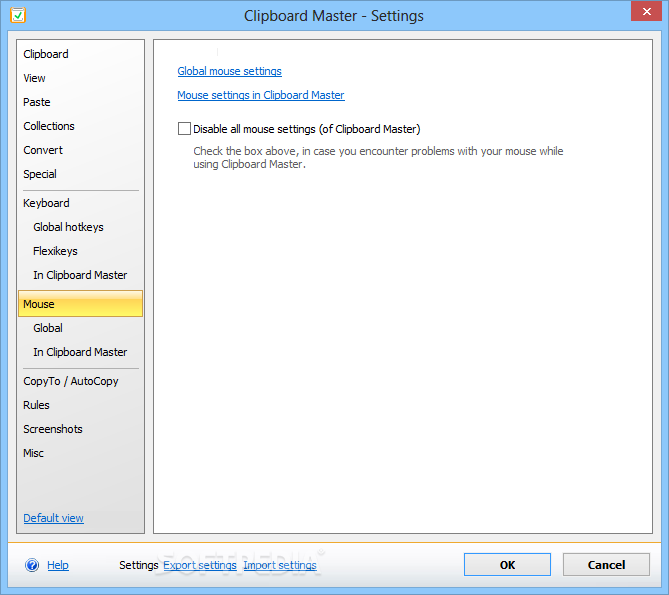669x595 pixels.
Task: Select the Keyboard category
Action: pyautogui.click(x=46, y=203)
